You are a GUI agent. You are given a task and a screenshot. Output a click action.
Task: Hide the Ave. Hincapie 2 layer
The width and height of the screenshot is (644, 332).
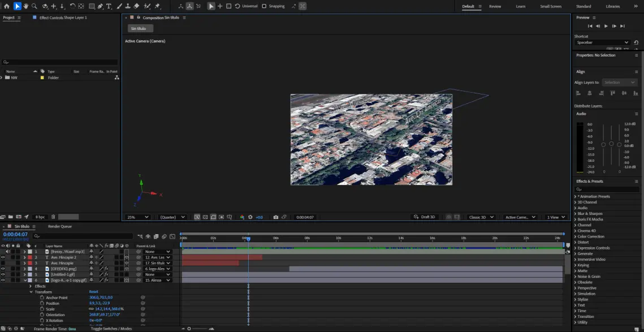pos(3,257)
